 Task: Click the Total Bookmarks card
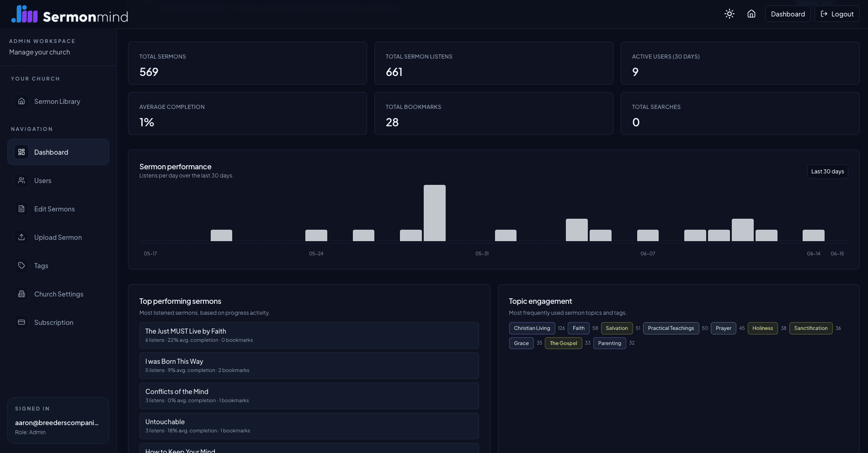494,113
